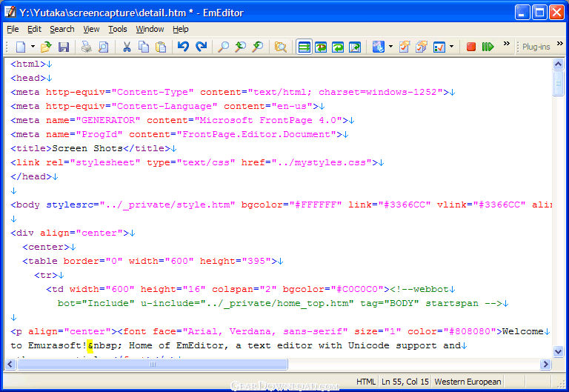This screenshot has height=392, width=569.
Task: Click the main toolbar drag grip handle
Action: tap(7, 47)
